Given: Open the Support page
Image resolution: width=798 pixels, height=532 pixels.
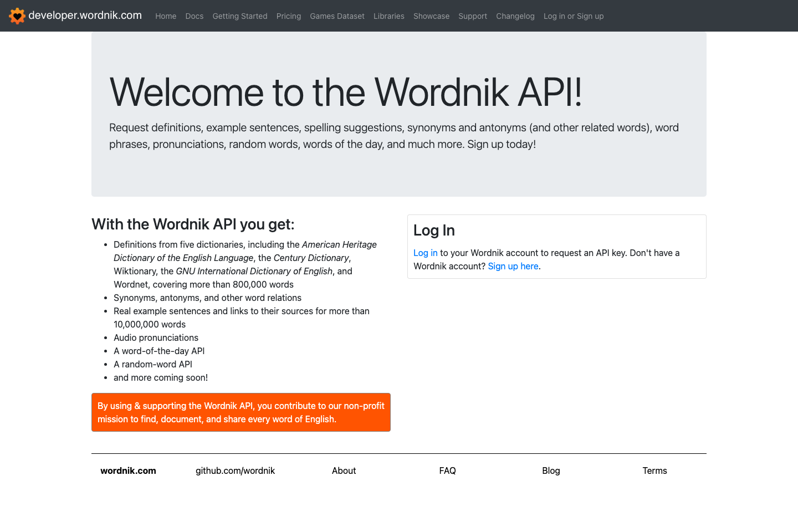Looking at the screenshot, I should point(473,16).
